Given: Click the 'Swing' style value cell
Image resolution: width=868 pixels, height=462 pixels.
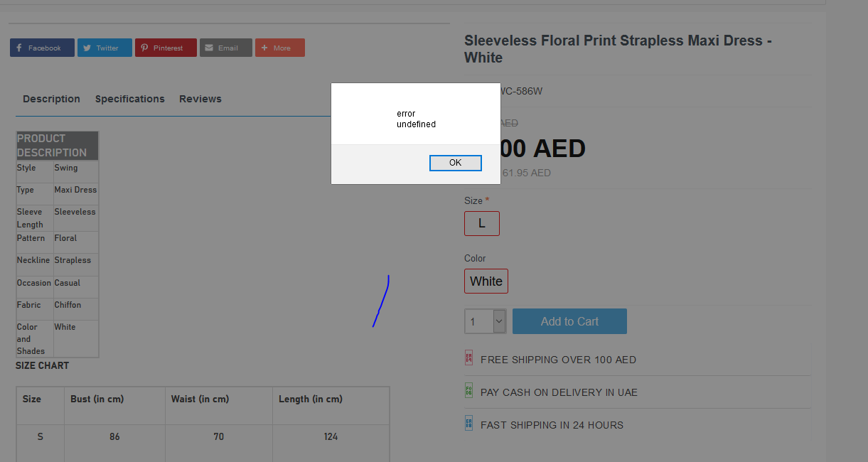Looking at the screenshot, I should (x=76, y=171).
